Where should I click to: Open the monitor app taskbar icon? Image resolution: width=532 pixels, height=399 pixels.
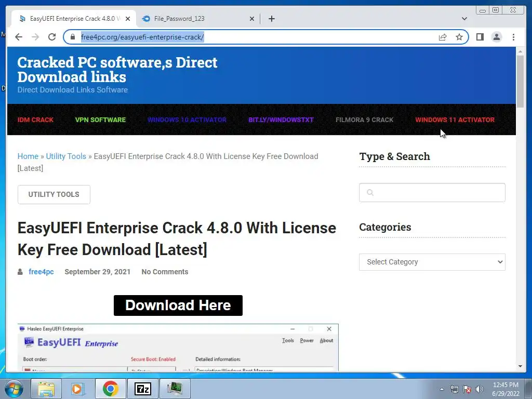(175, 389)
